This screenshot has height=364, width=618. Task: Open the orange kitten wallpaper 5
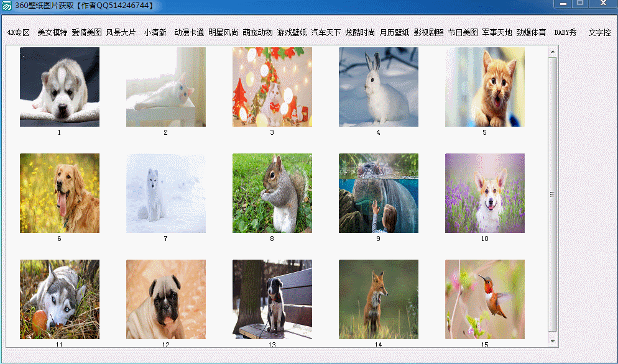(485, 87)
